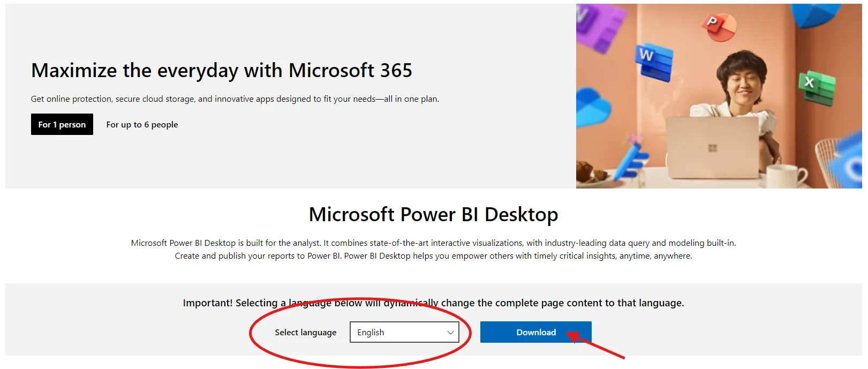Click the Microsoft 365 promotional banner image
868x369 pixels.
(x=719, y=96)
